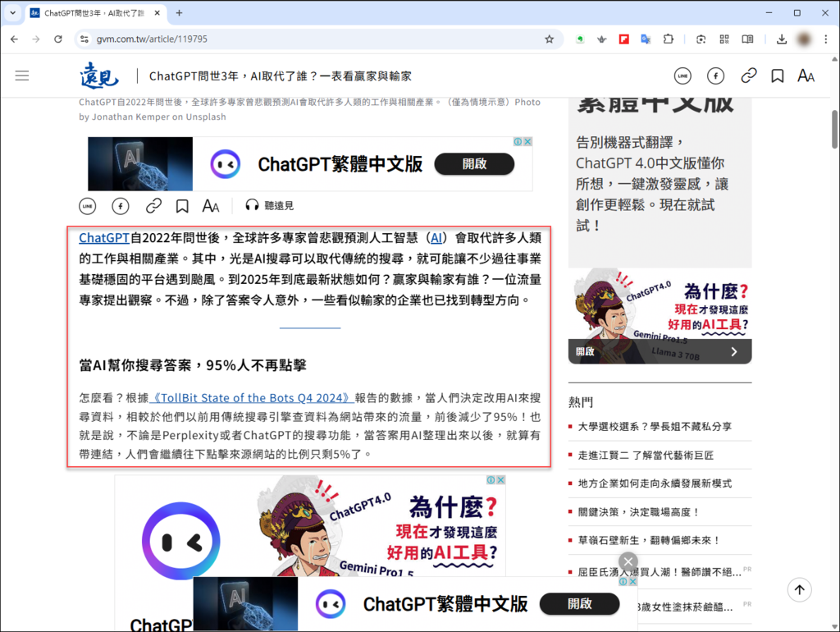The image size is (840, 632).
Task: Open 關鍵決策，決定職場高度！ article
Action: point(639,512)
